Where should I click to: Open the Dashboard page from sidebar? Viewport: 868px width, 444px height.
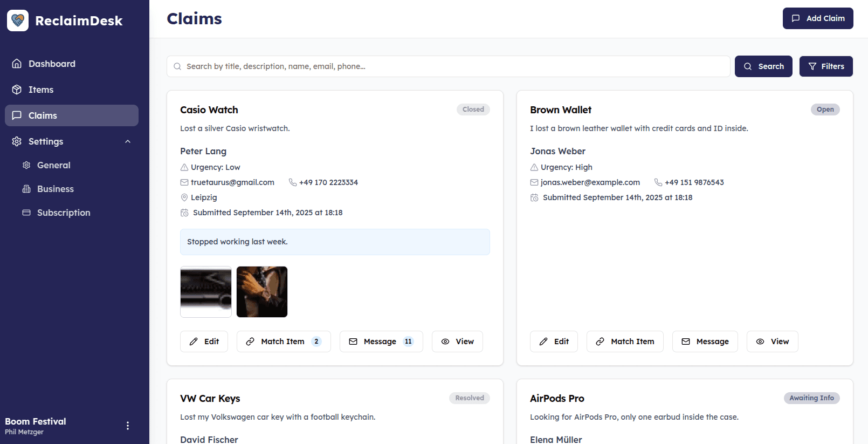[72, 64]
